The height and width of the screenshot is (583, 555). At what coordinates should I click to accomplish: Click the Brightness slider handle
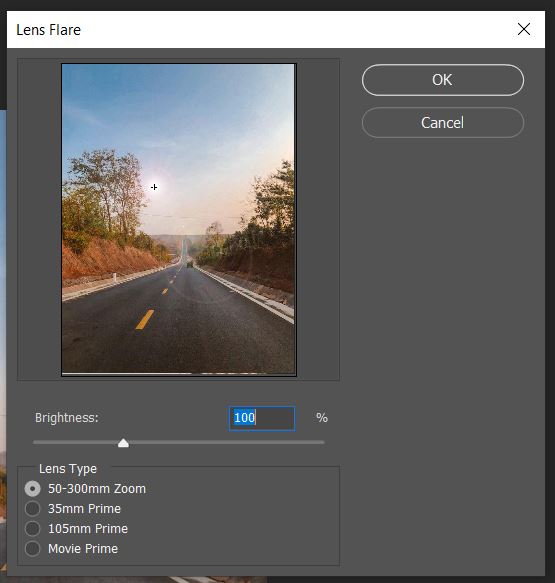[x=123, y=443]
